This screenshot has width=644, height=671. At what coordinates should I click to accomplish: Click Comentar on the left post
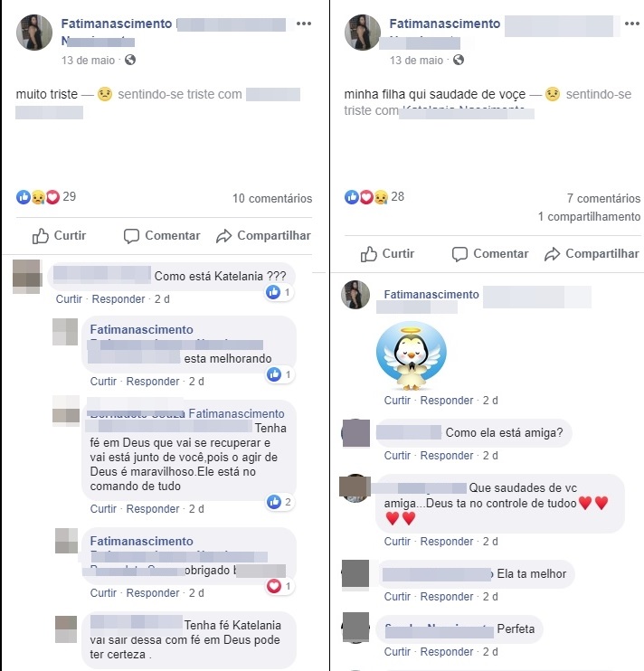click(x=162, y=236)
